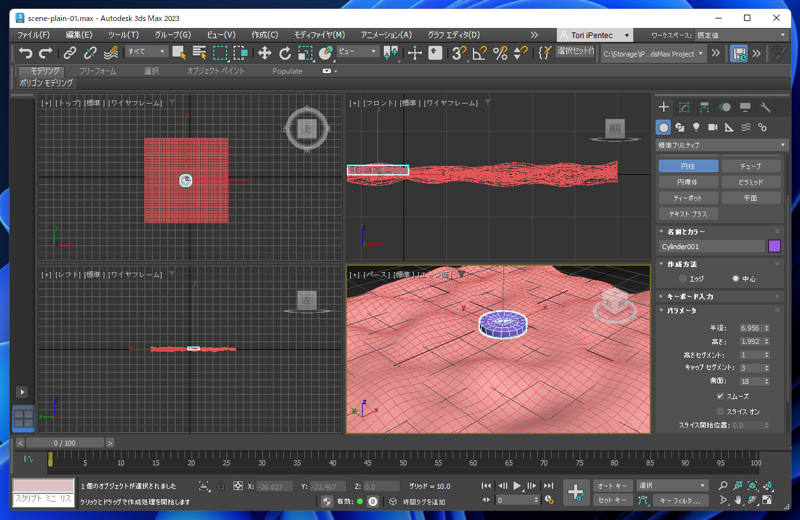Activate the Bind to Space Warp tool
This screenshot has height=520, width=800.
click(110, 53)
